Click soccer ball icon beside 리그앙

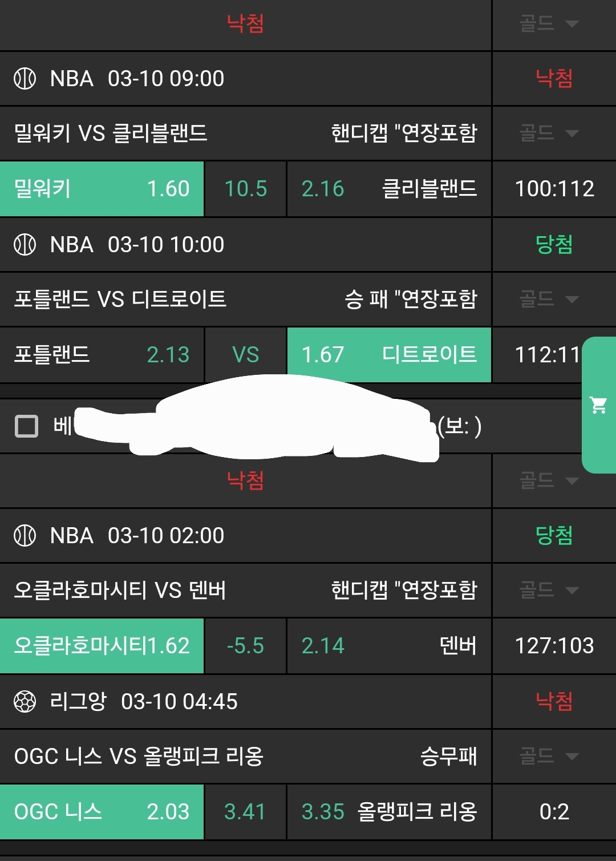click(25, 702)
